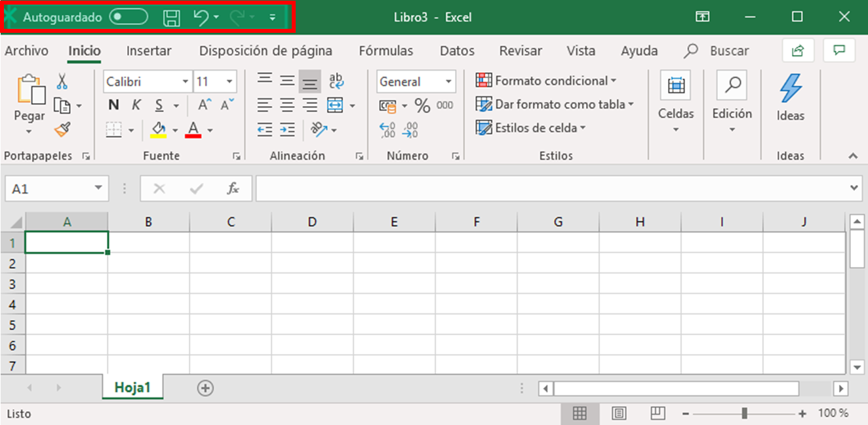Apply yellow fill color bucket

click(158, 130)
